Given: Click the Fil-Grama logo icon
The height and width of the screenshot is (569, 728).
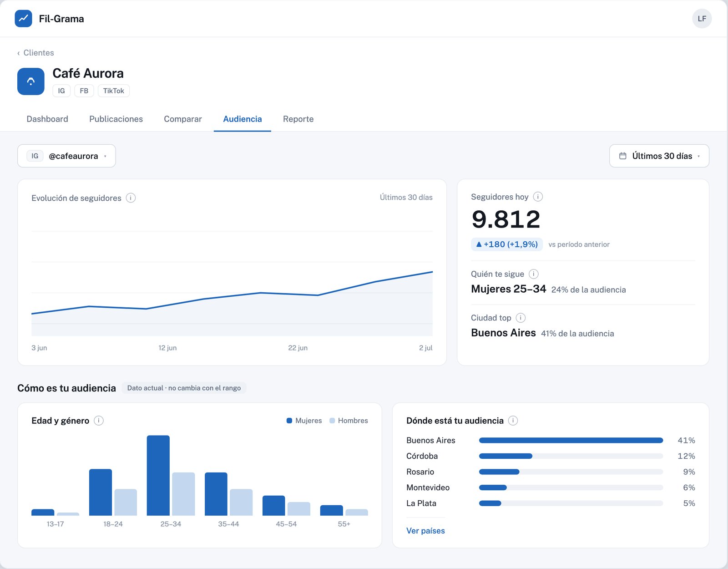Looking at the screenshot, I should (x=23, y=19).
